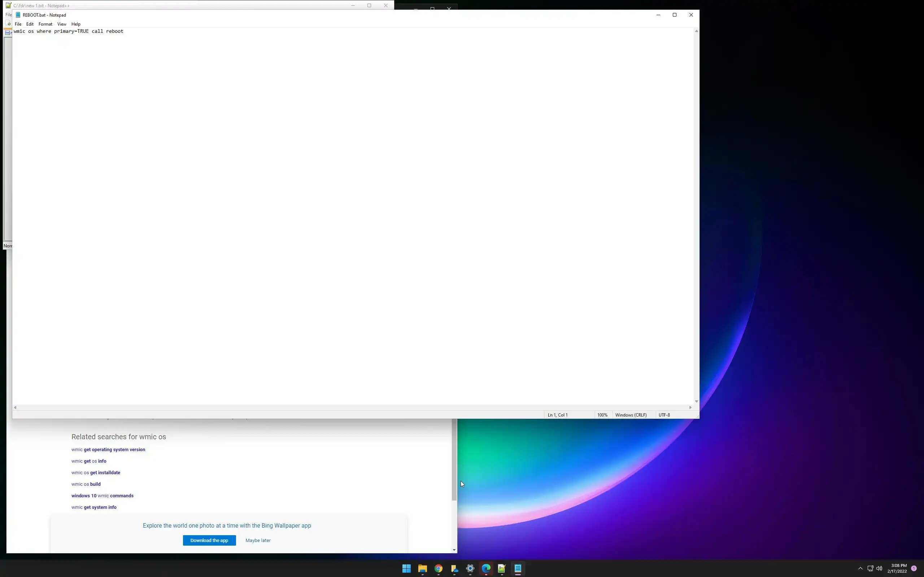This screenshot has width=924, height=577.
Task: Click the network tray icon
Action: (870, 569)
